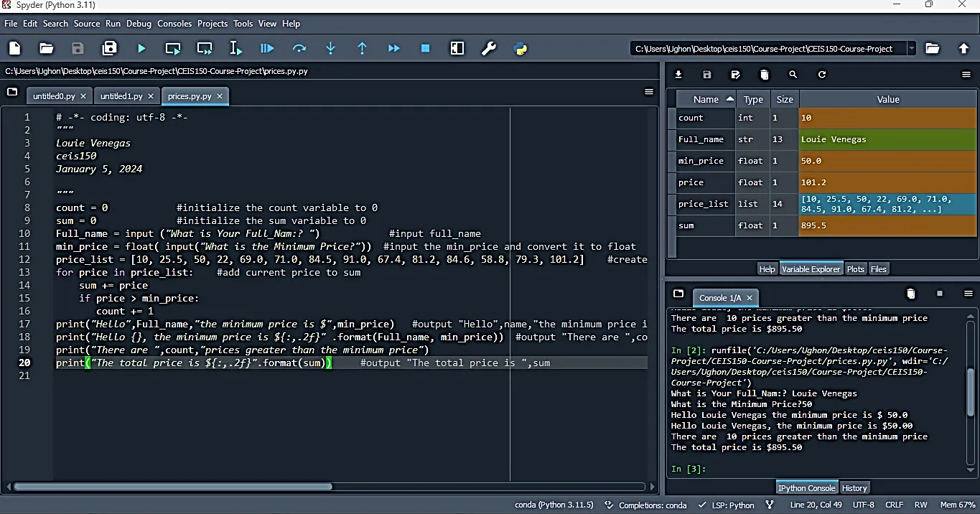
Task: Open the File menu
Action: [x=11, y=24]
